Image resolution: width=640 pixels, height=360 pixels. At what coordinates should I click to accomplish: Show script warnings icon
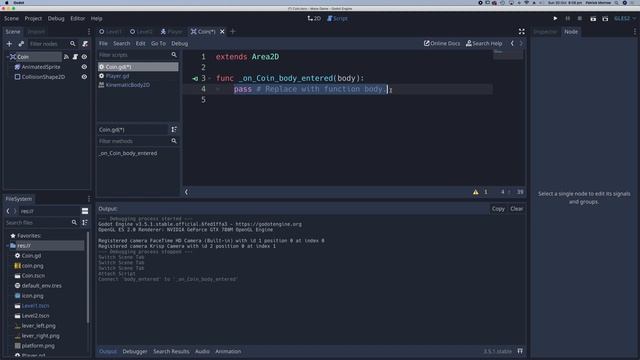(x=476, y=192)
